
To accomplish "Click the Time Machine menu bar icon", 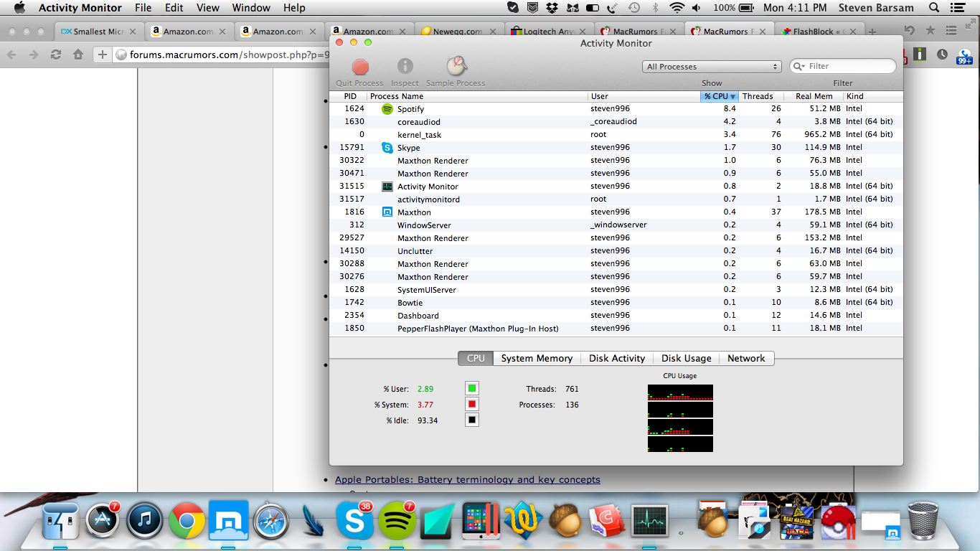I will (634, 8).
